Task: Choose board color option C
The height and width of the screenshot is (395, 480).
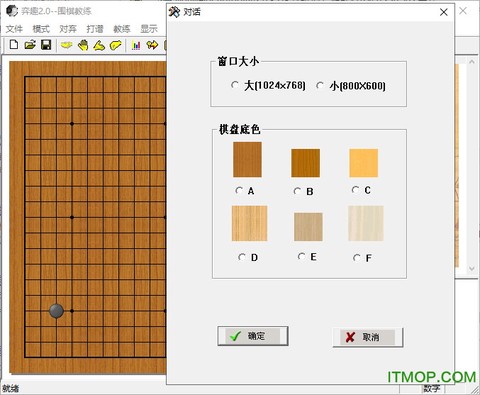Action: (355, 190)
